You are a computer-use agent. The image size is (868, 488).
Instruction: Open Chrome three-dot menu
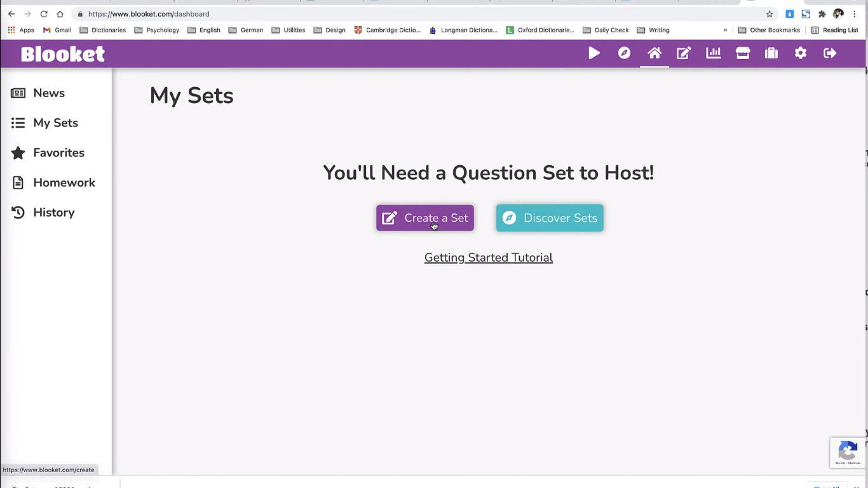point(855,14)
